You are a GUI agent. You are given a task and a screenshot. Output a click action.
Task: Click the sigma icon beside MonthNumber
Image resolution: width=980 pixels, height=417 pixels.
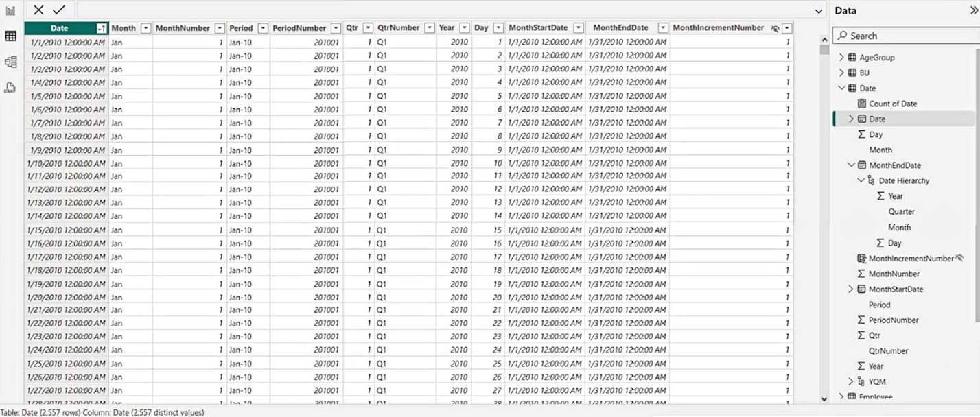861,274
